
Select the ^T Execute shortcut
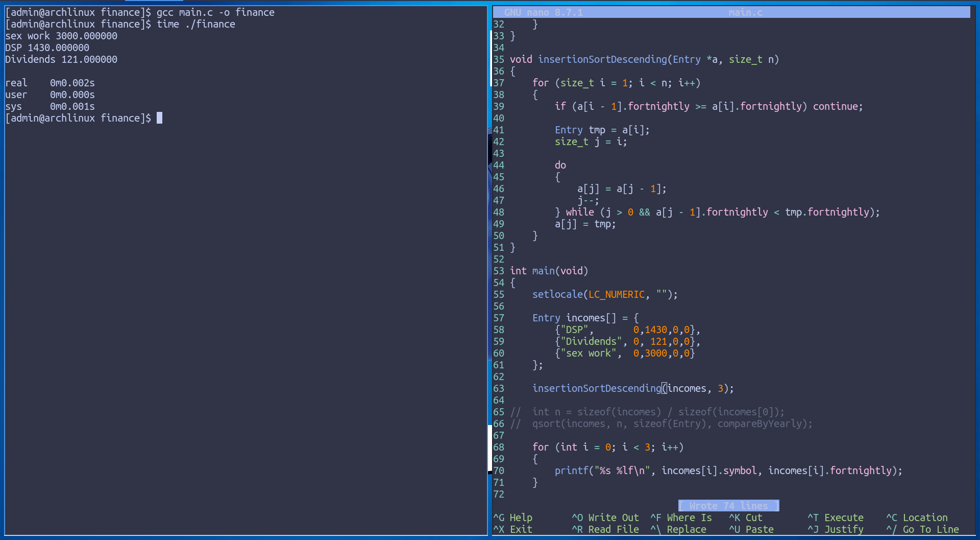[x=836, y=518]
